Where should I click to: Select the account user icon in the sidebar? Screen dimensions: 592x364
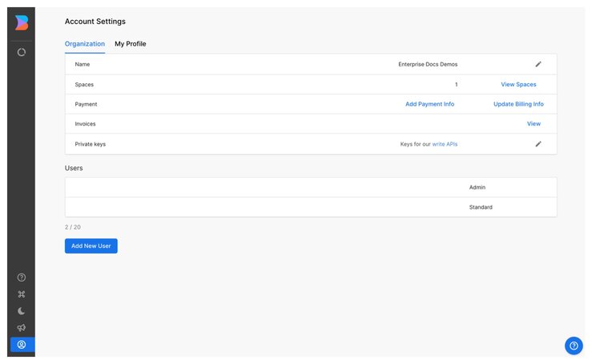point(22,344)
